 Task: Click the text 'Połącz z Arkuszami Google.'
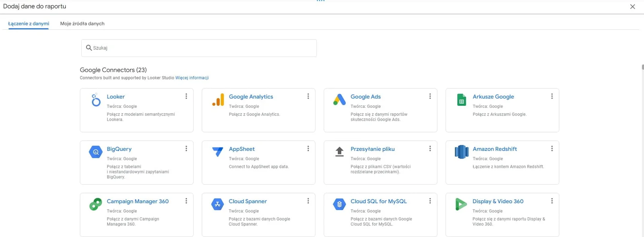click(500, 114)
